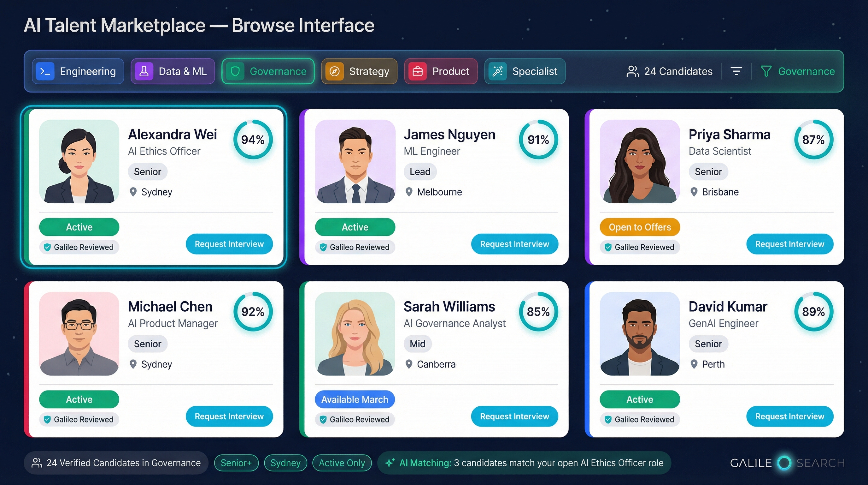Click the Strategy compass icon
This screenshot has height=485, width=868.
[x=335, y=71]
